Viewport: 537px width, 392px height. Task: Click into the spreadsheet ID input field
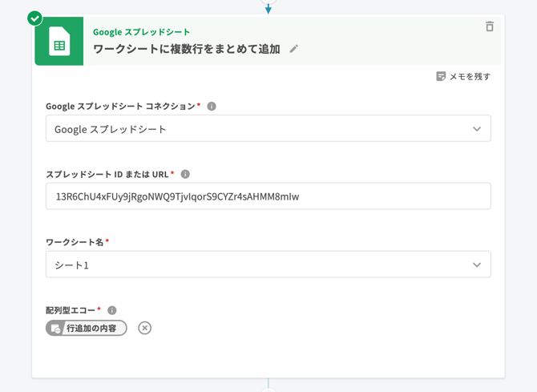pos(268,196)
